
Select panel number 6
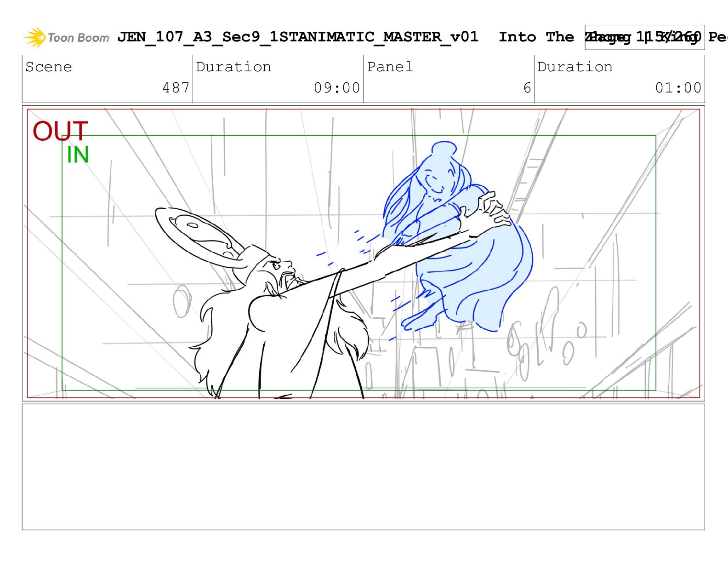point(527,88)
